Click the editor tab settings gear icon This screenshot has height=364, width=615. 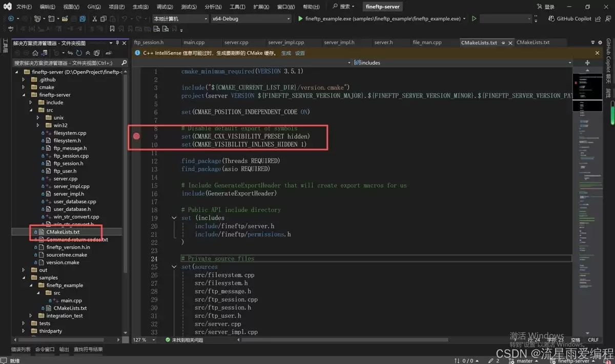coord(600,42)
